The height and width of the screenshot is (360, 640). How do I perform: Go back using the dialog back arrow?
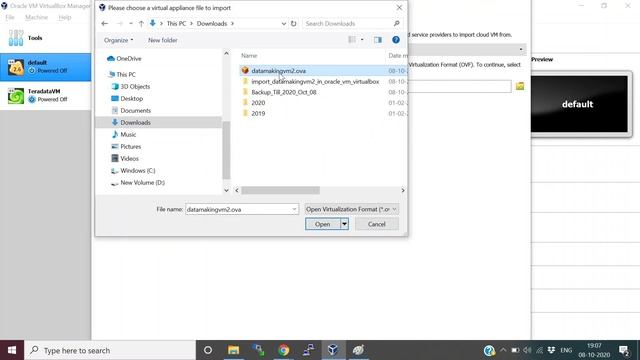[104, 24]
